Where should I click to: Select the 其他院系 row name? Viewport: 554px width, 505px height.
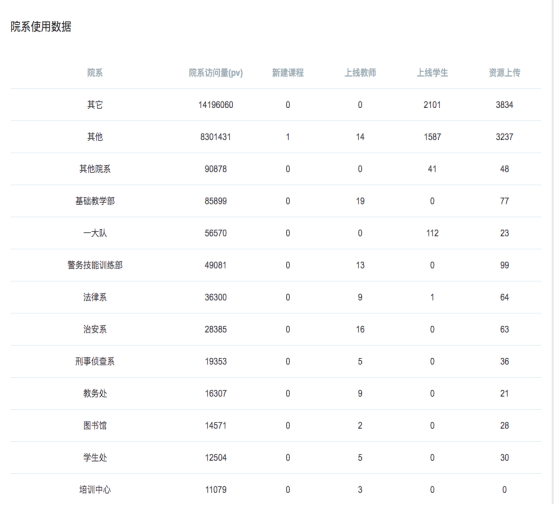coord(95,169)
